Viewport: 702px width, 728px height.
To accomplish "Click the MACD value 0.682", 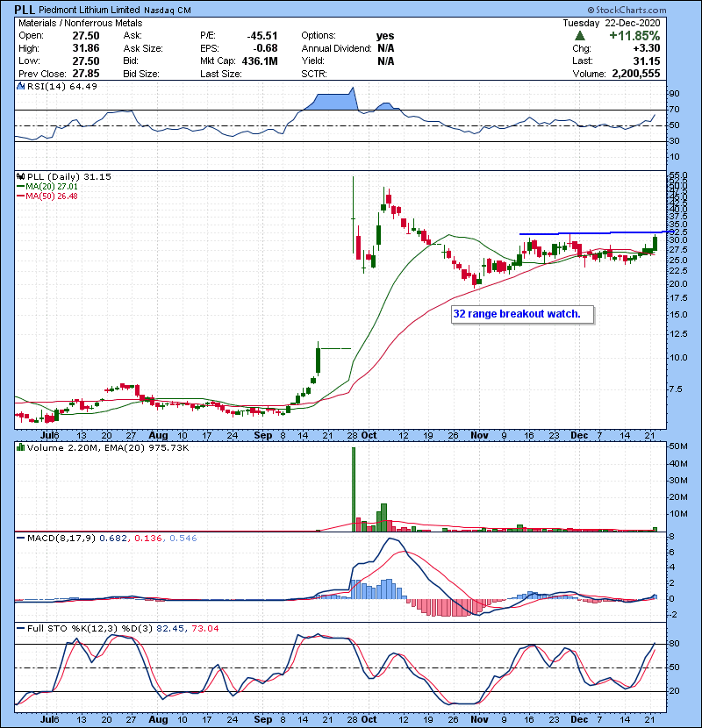I will tap(113, 539).
